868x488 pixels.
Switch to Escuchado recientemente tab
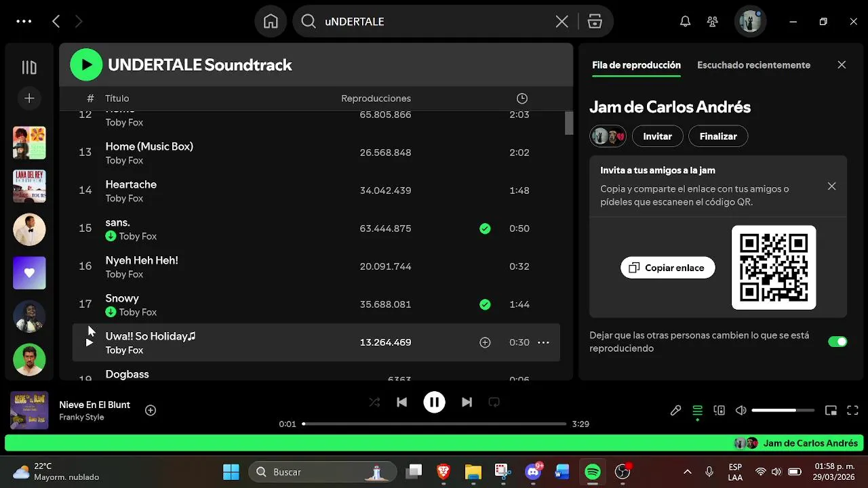(753, 65)
